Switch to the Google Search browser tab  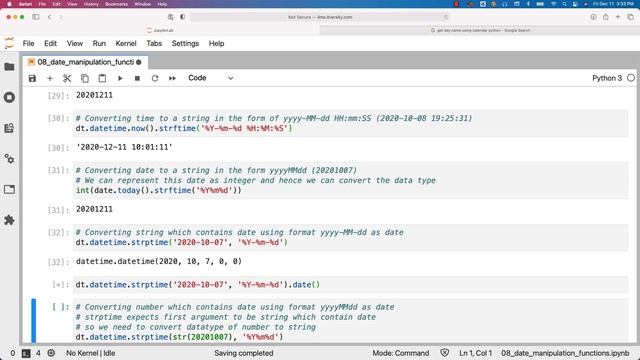pyautogui.click(x=480, y=30)
